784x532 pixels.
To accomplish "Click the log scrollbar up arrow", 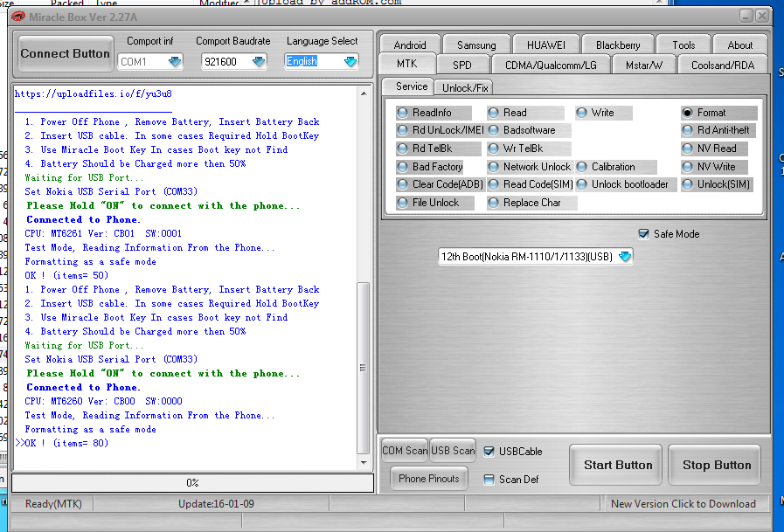I will pyautogui.click(x=364, y=93).
